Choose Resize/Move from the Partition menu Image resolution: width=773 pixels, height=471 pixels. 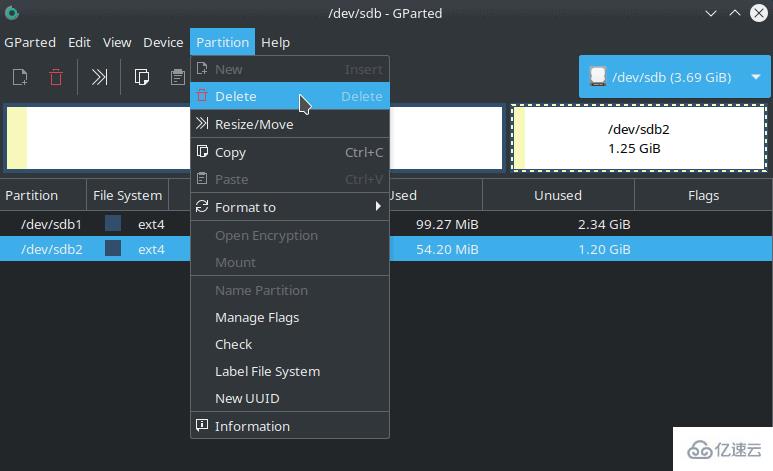click(x=290, y=124)
